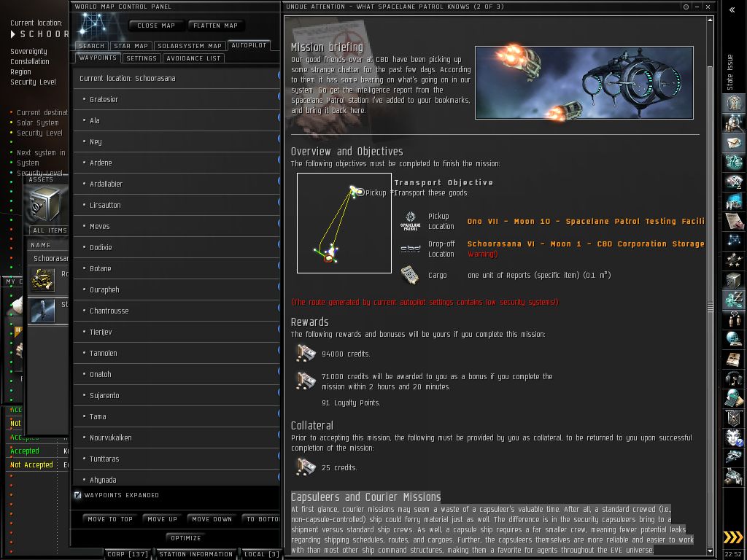Open the Contracts sidebar icon

click(734, 221)
